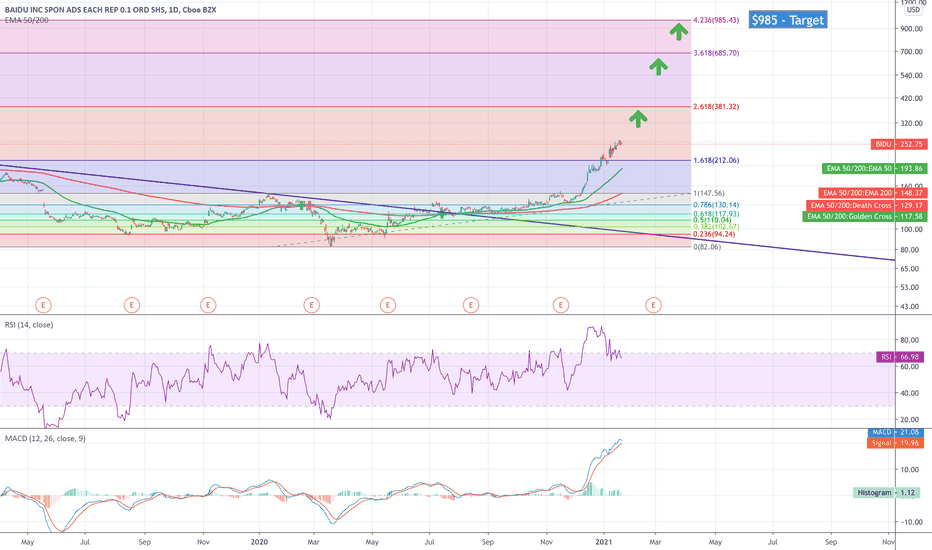The height and width of the screenshot is (550, 932).
Task: Click the EMA 50 193.86 axis label
Action: pos(874,169)
